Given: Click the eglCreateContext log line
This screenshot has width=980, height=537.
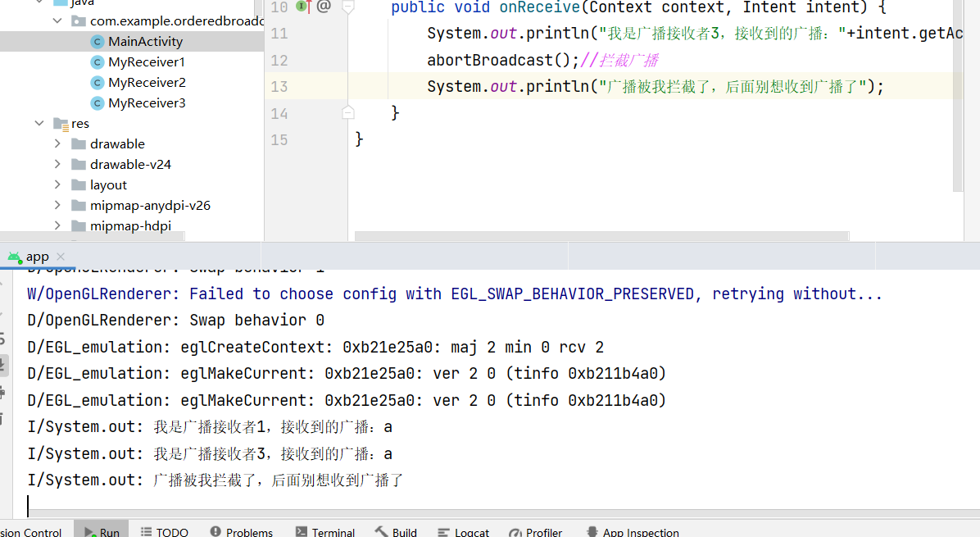Looking at the screenshot, I should pos(315,347).
